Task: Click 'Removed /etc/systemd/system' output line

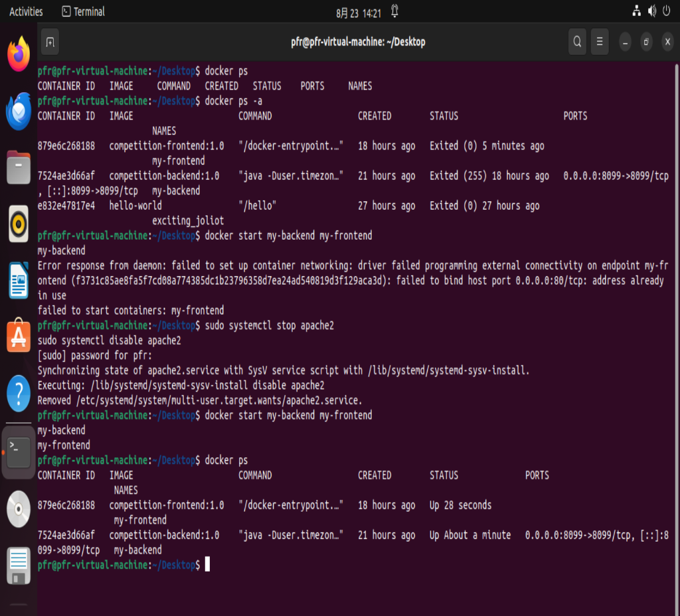Action: tap(200, 400)
